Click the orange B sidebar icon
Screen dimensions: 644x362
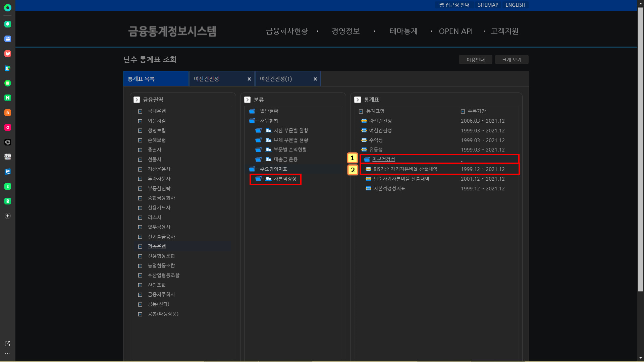[8, 113]
